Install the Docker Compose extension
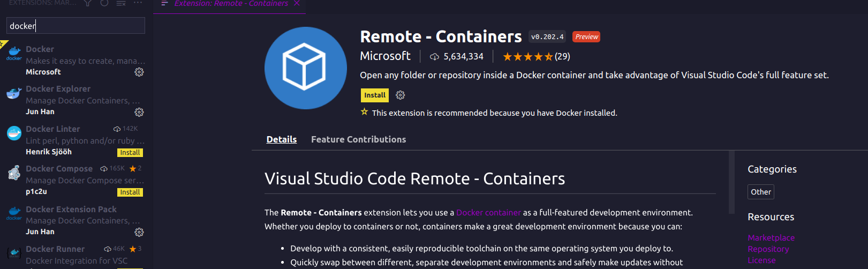Screen dimensions: 868x269 tap(130, 192)
